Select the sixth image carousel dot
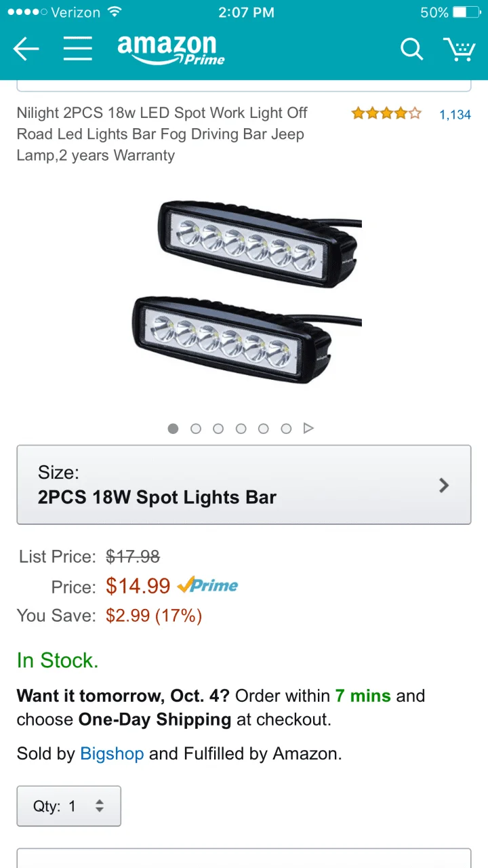The height and width of the screenshot is (868, 488). (x=286, y=428)
